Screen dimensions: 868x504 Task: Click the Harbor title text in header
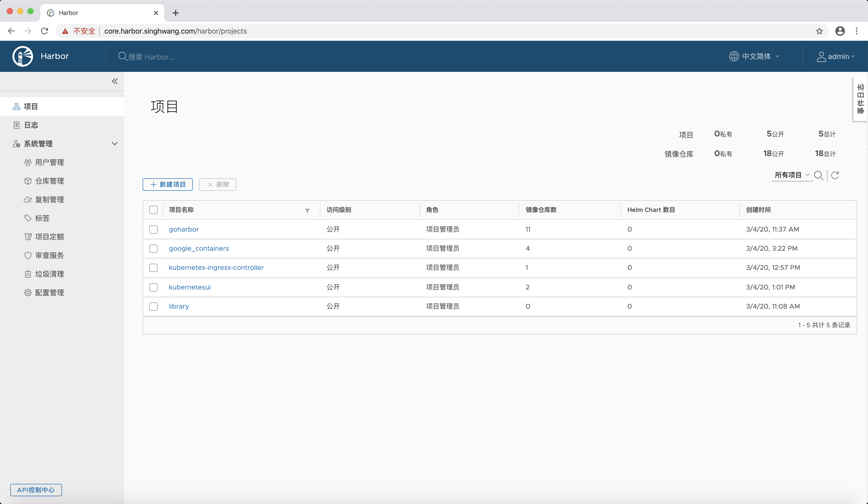[x=55, y=56]
